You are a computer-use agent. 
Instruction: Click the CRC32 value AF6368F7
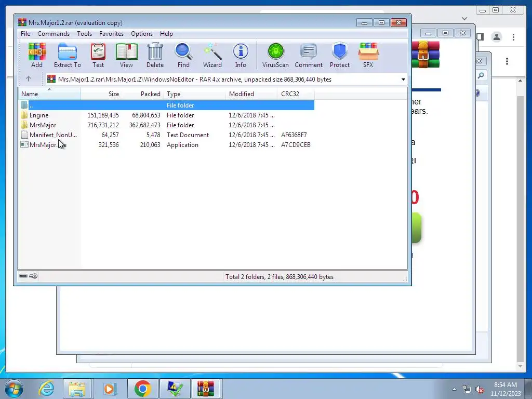coord(294,135)
